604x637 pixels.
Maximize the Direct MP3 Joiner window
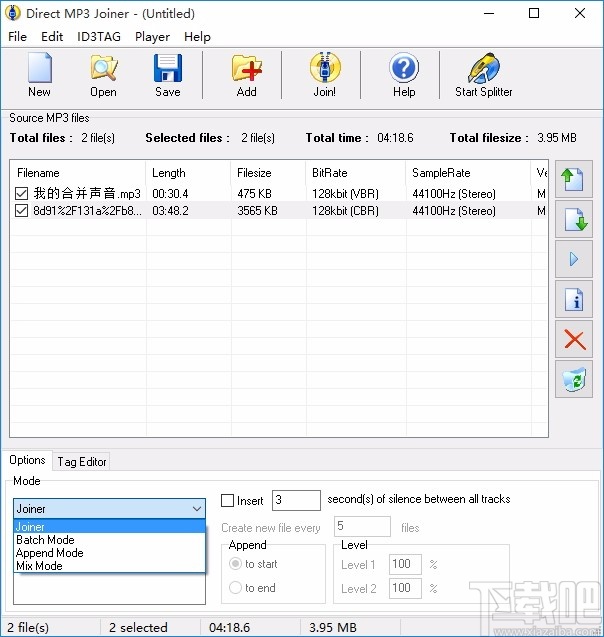click(534, 13)
